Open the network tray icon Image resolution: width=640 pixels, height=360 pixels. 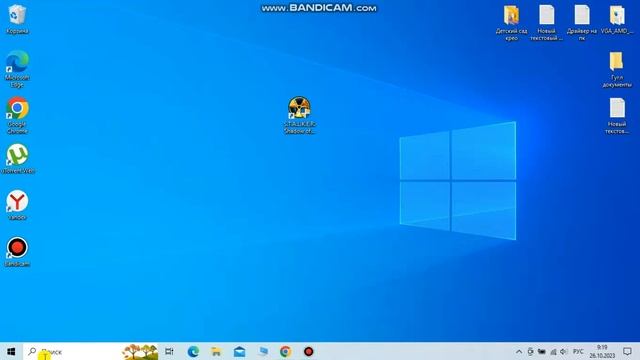(x=553, y=351)
